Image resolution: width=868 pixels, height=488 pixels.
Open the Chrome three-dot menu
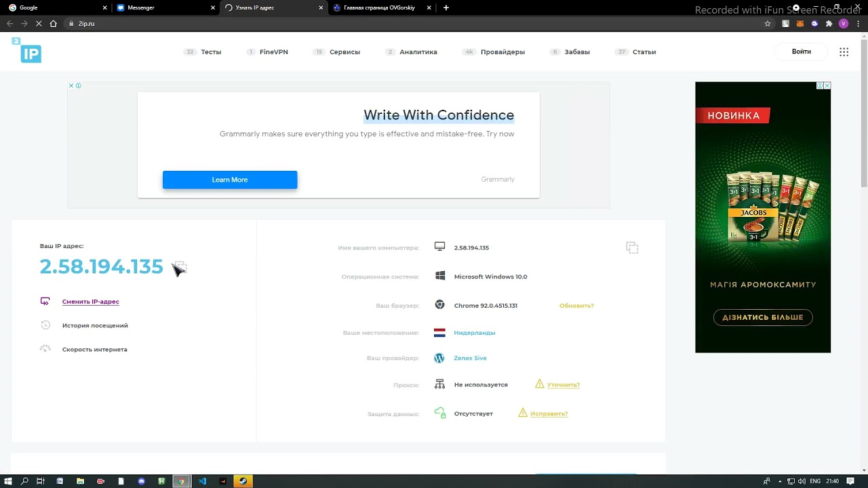(x=858, y=23)
